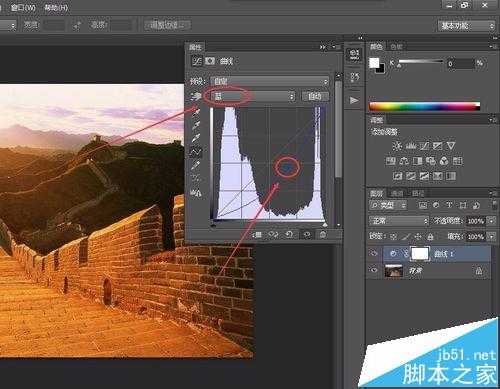Click the layer mask icon in Properties header
Image resolution: width=500 pixels, height=389 pixels.
pyautogui.click(x=210, y=61)
